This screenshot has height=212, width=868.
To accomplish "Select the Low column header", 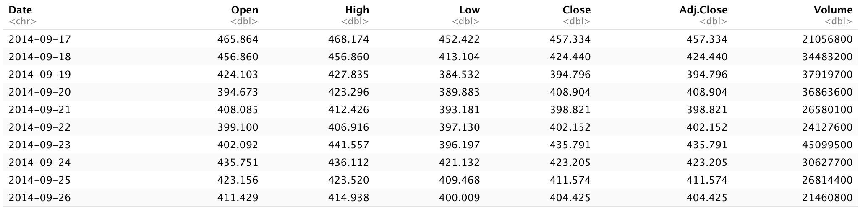I will (470, 10).
